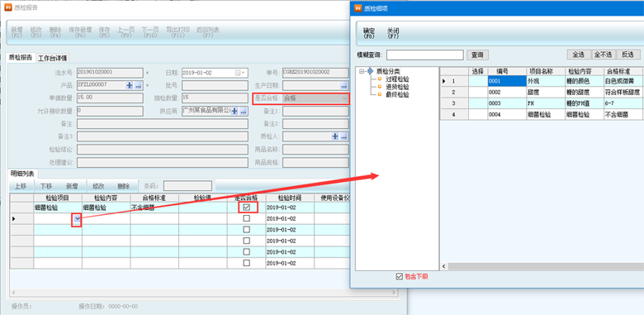Open the ellipsis lookup beside 生产日期 field

(344, 85)
